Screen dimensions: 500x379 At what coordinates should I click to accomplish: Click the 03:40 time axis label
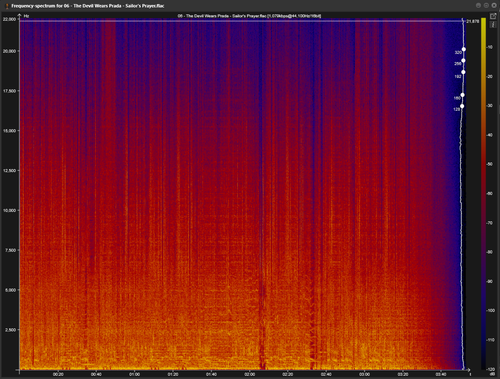tap(441, 374)
